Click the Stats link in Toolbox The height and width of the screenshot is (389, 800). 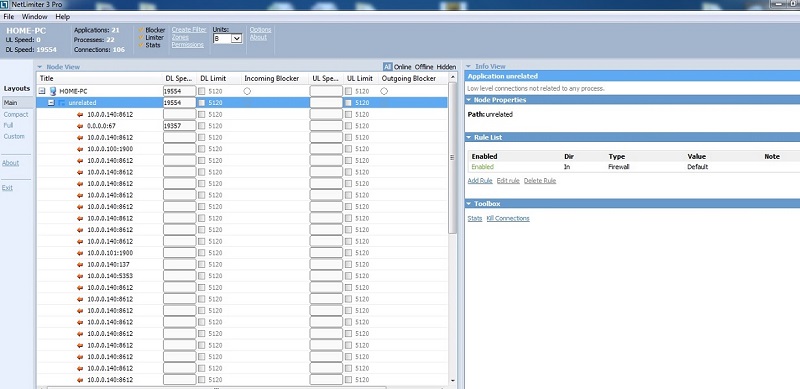click(x=475, y=218)
